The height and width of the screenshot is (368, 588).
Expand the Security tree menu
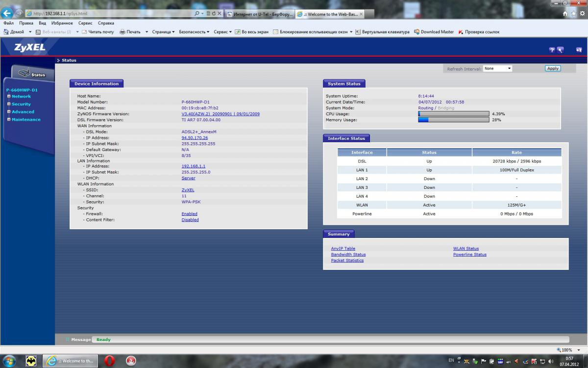coord(21,104)
